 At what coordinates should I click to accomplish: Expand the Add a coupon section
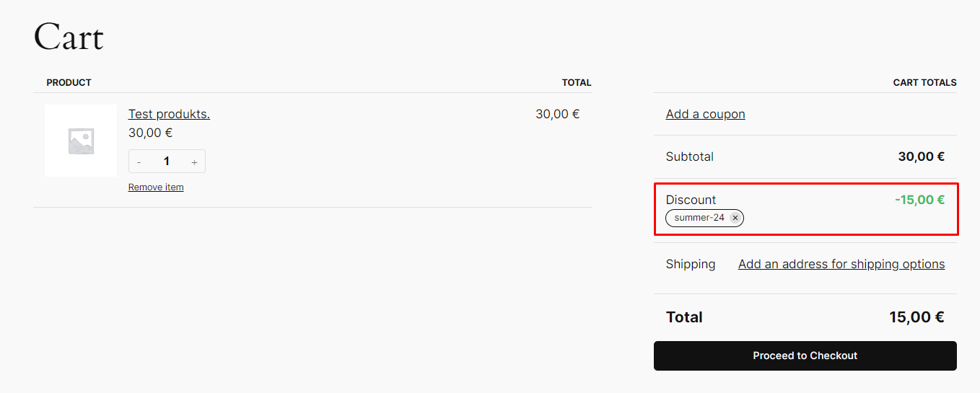705,114
